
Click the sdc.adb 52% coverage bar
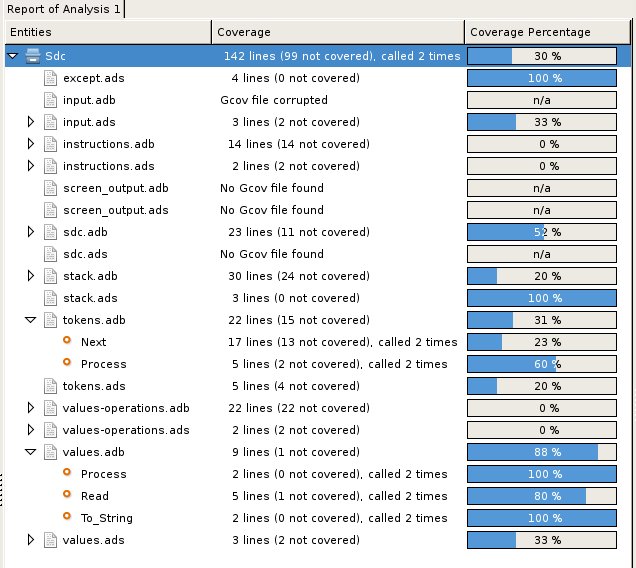tap(548, 232)
